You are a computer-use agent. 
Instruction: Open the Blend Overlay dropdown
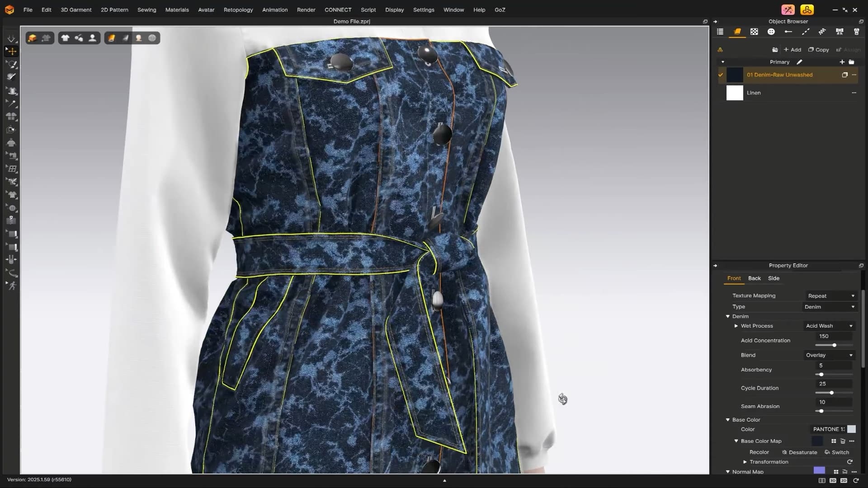point(830,355)
